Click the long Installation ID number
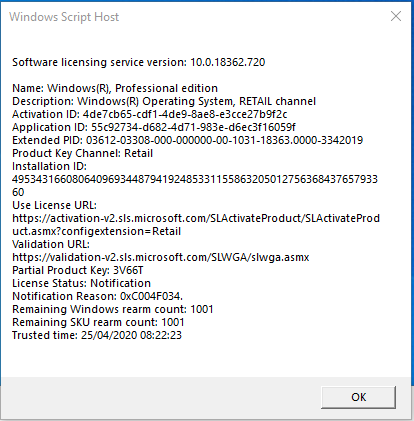Image resolution: width=414 pixels, height=421 pixels. pyautogui.click(x=195, y=186)
